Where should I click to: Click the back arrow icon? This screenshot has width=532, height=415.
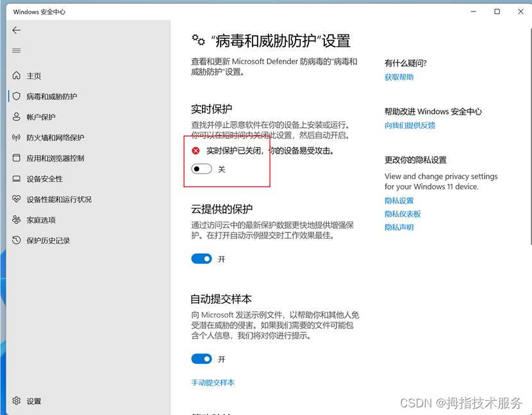(x=16, y=30)
